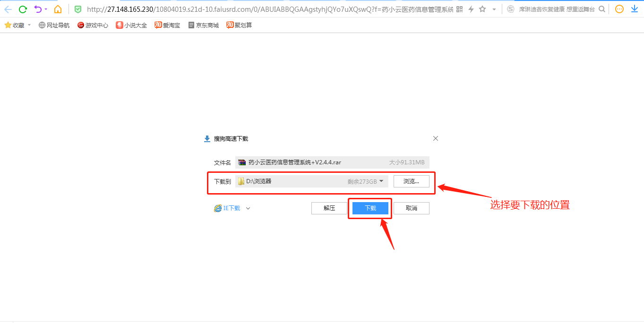The width and height of the screenshot is (644, 323).
Task: Open the 游戏中心 bookmark
Action: coord(93,25)
